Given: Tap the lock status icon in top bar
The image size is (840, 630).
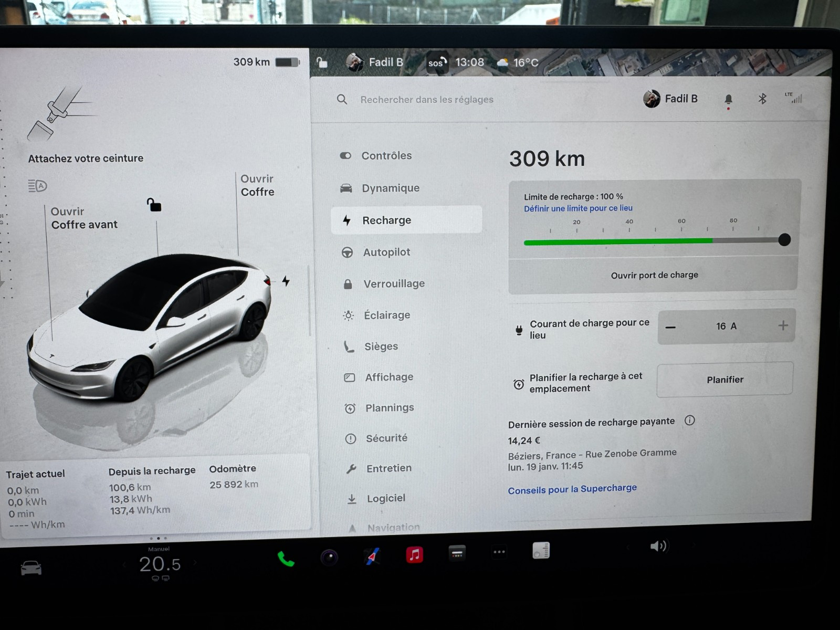Looking at the screenshot, I should click(322, 62).
